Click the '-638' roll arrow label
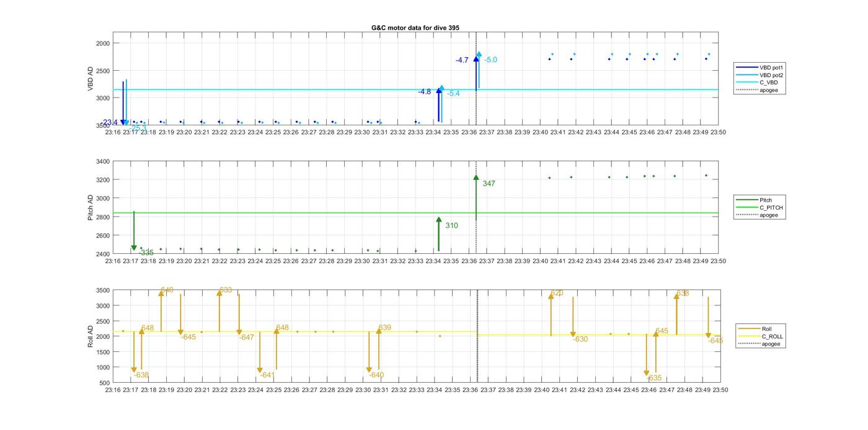Image resolution: width=868 pixels, height=430 pixels. pos(141,375)
